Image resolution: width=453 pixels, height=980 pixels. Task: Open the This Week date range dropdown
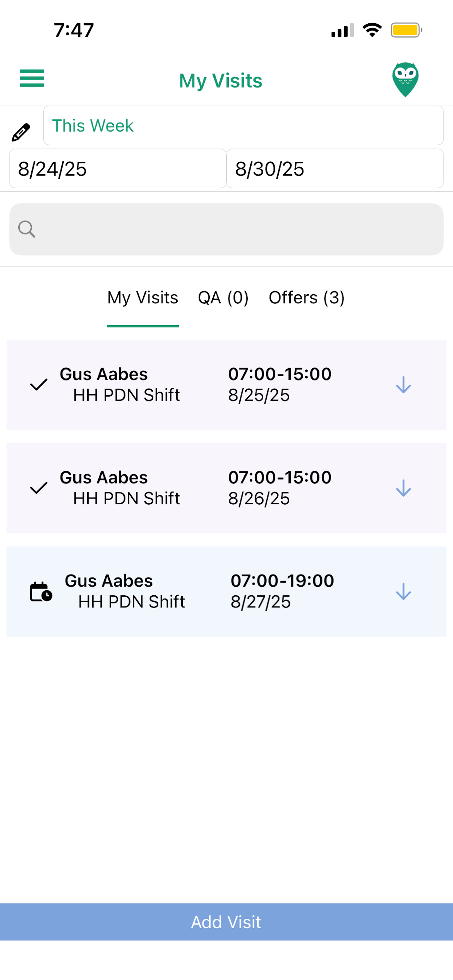click(243, 125)
